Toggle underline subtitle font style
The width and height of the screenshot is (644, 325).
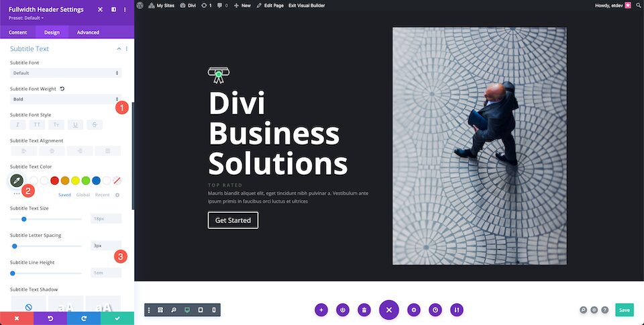(x=76, y=124)
